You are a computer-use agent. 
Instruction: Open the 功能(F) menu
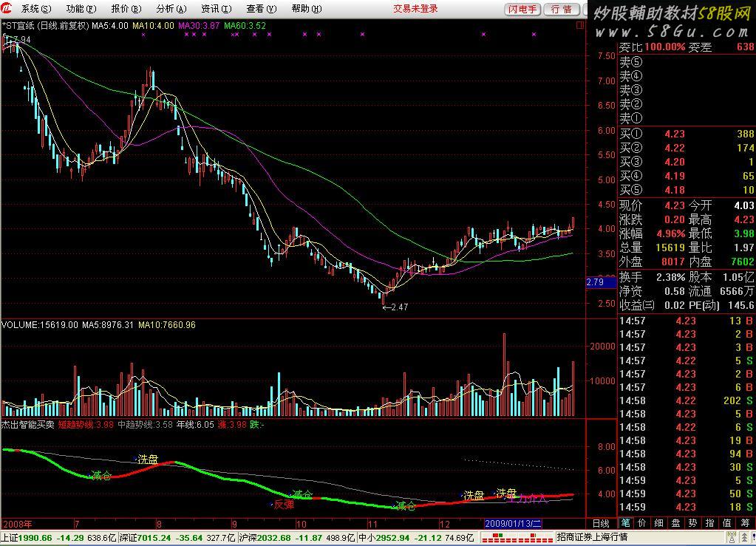pyautogui.click(x=81, y=9)
